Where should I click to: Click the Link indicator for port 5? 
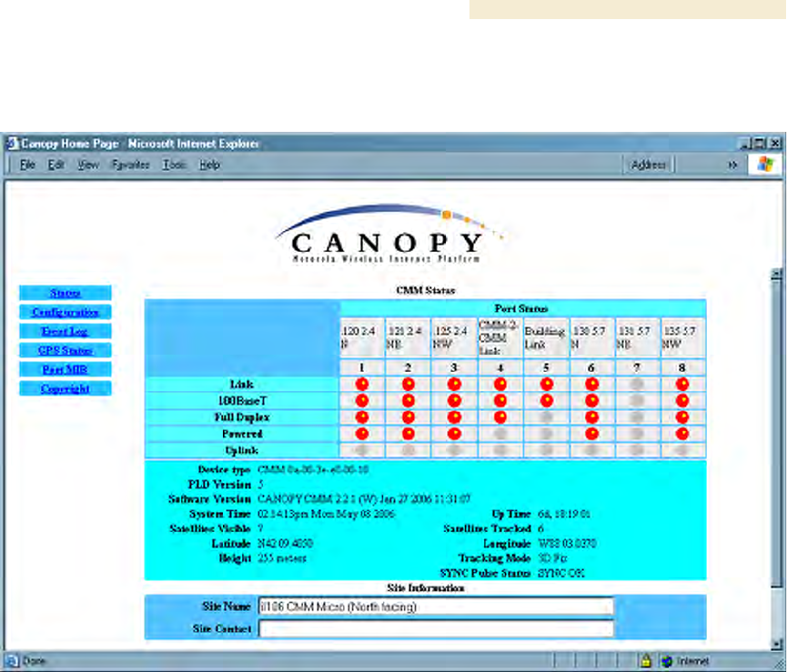coord(546,384)
